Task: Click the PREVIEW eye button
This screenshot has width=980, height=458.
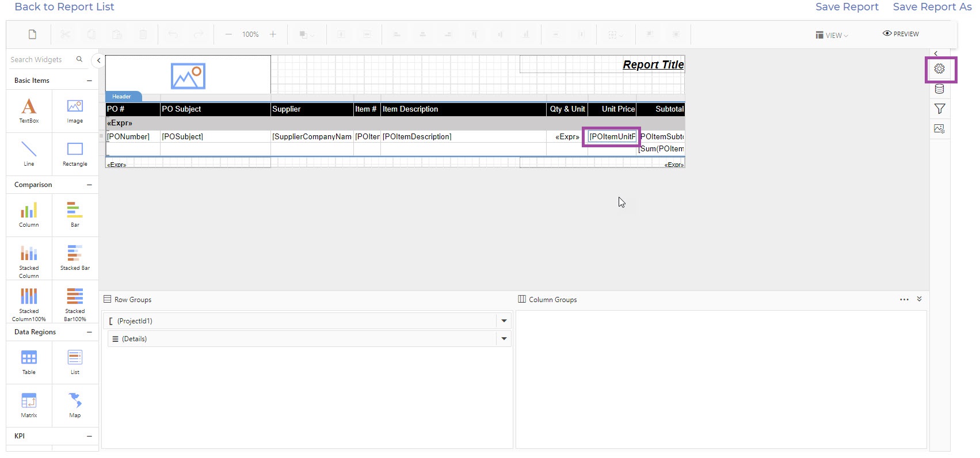Action: point(901,34)
